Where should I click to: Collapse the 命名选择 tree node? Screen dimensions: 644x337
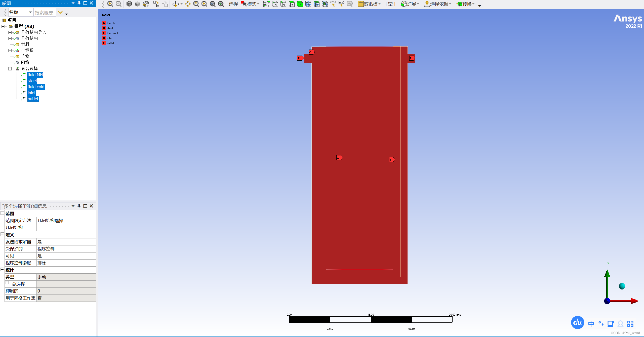10,69
